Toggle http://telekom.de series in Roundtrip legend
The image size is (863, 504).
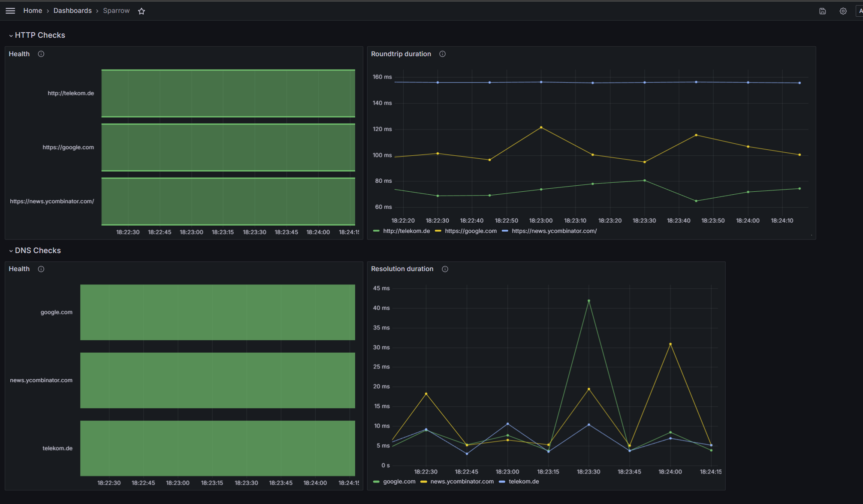pos(406,231)
